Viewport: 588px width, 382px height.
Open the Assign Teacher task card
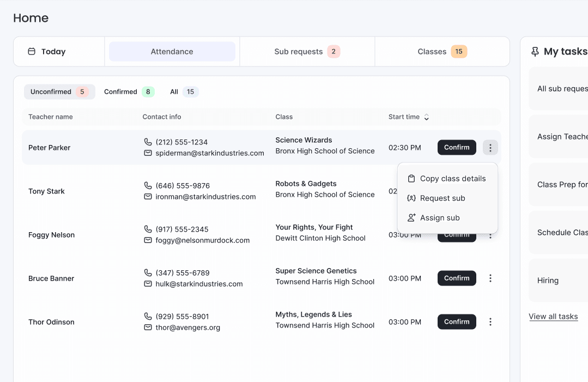559,136
